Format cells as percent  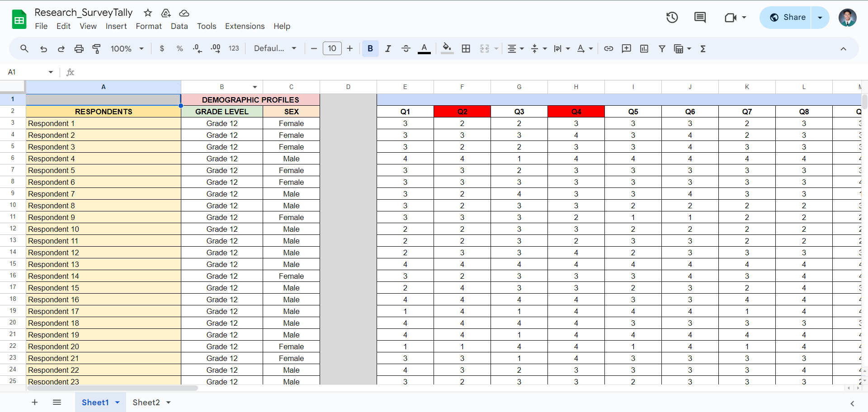click(x=180, y=48)
